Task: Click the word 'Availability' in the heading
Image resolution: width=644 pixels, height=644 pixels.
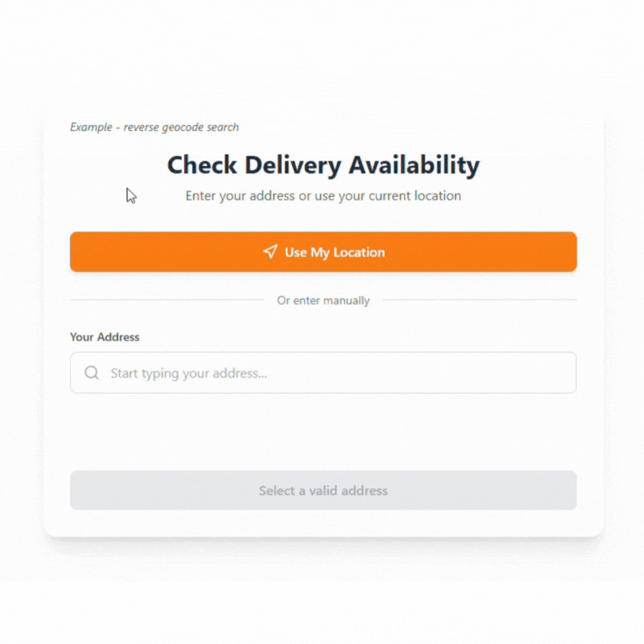Action: tap(414, 165)
